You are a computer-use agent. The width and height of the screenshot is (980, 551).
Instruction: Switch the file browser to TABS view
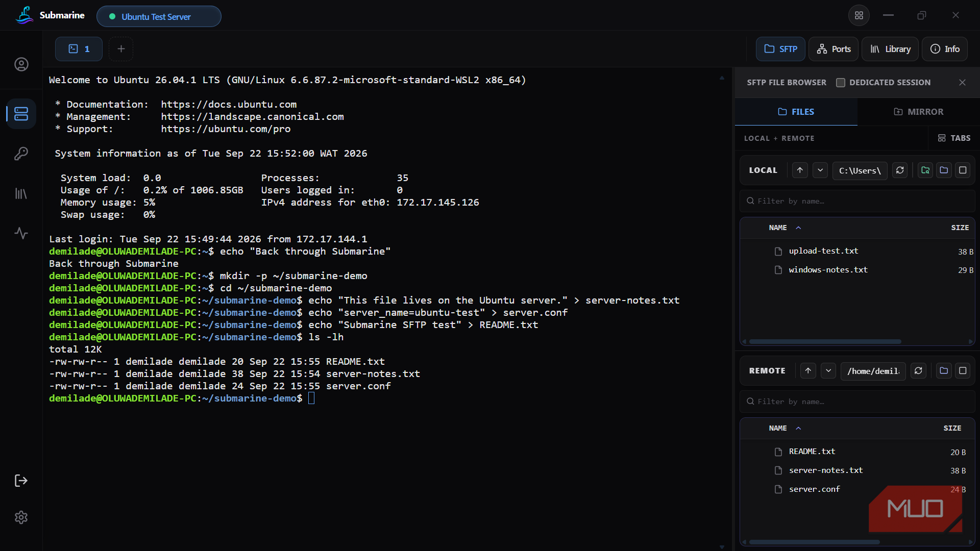(954, 138)
